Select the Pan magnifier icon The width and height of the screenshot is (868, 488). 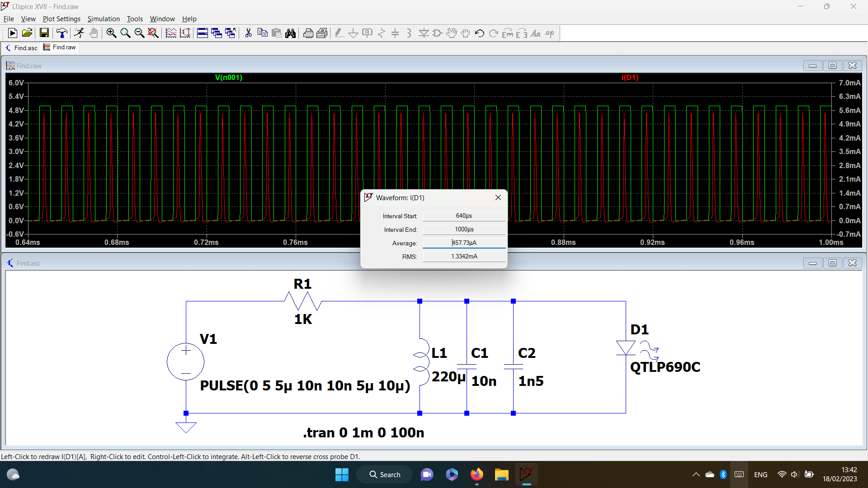tap(125, 33)
